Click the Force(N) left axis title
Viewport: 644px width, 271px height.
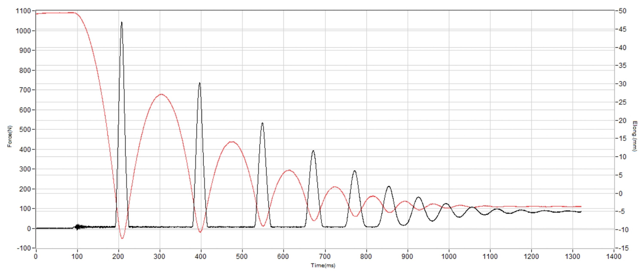[x=9, y=136]
